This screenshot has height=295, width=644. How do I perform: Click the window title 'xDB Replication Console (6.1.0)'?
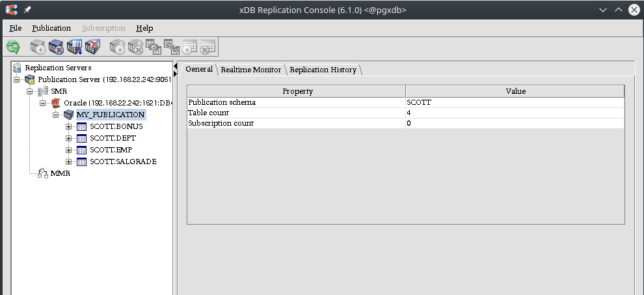point(300,10)
